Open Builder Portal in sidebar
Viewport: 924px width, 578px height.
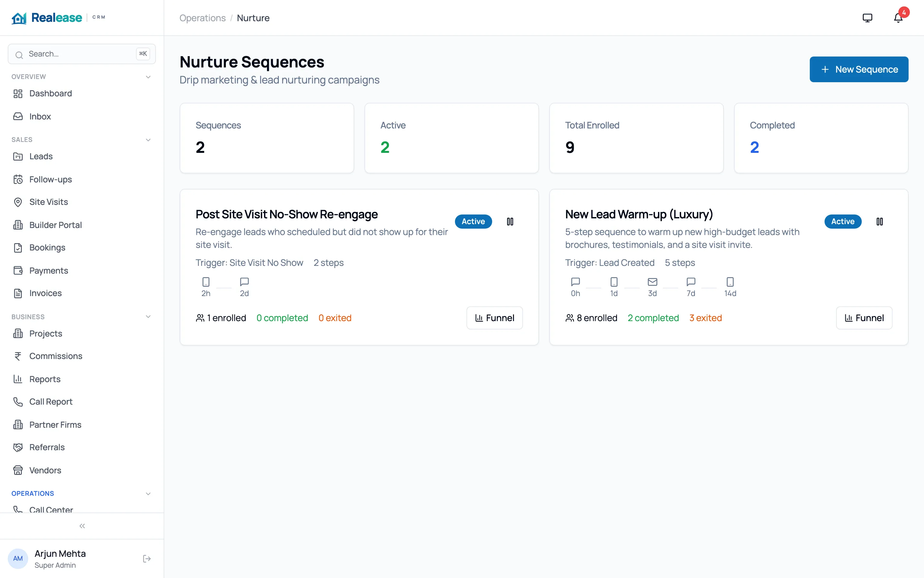click(82, 225)
